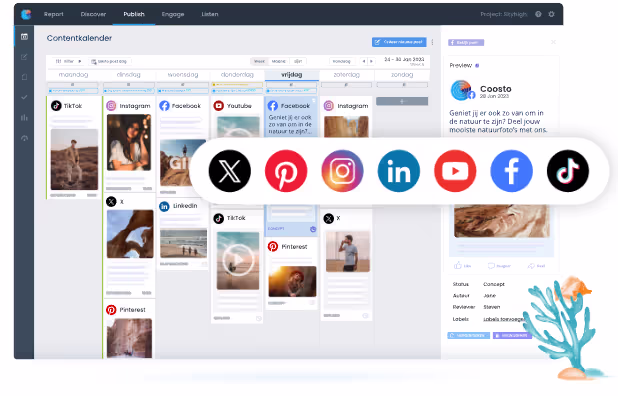Select the maandag column header
This screenshot has width=618, height=396.
(73, 74)
